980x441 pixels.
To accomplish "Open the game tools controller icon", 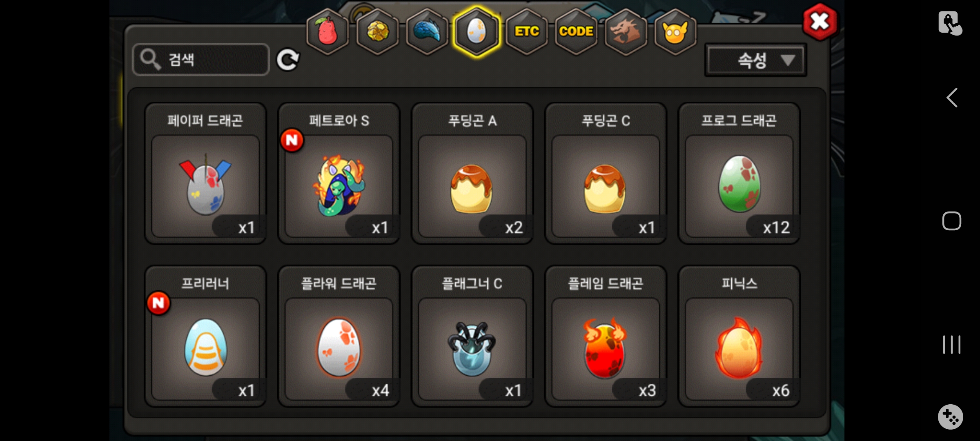I will pyautogui.click(x=951, y=417).
